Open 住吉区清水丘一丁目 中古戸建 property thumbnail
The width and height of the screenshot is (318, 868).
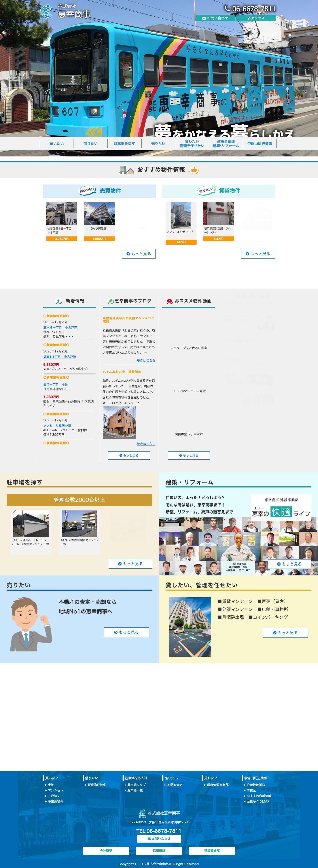tap(62, 214)
